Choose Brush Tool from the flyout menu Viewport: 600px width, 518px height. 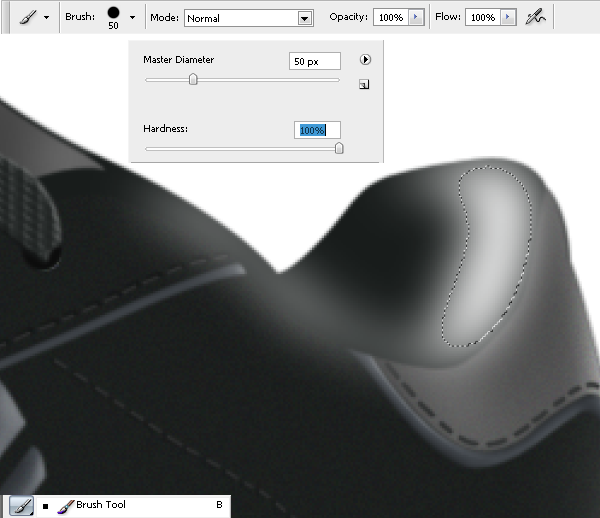[134, 505]
